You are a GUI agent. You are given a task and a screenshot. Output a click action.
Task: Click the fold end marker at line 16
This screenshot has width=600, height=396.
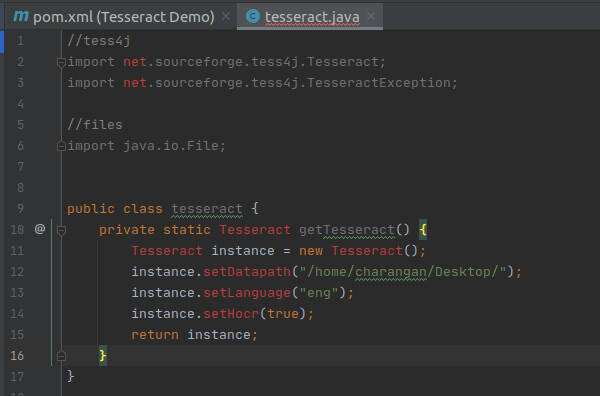click(x=61, y=356)
